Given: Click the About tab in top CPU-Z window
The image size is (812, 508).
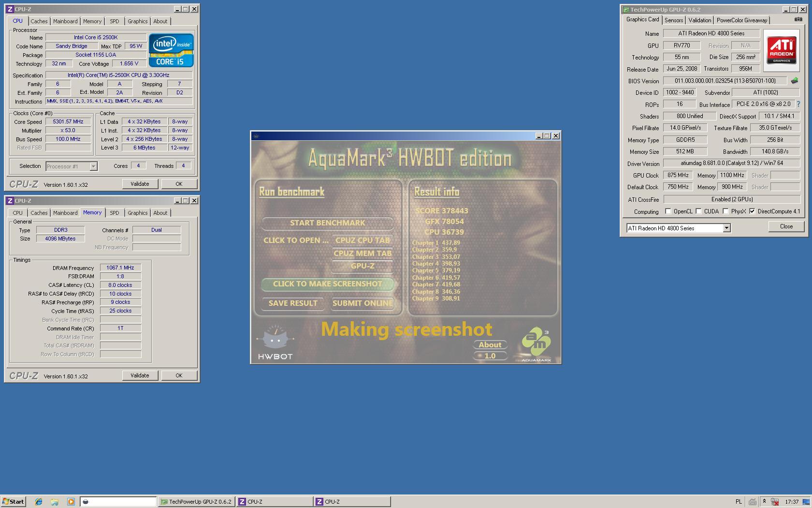Looking at the screenshot, I should click(160, 21).
